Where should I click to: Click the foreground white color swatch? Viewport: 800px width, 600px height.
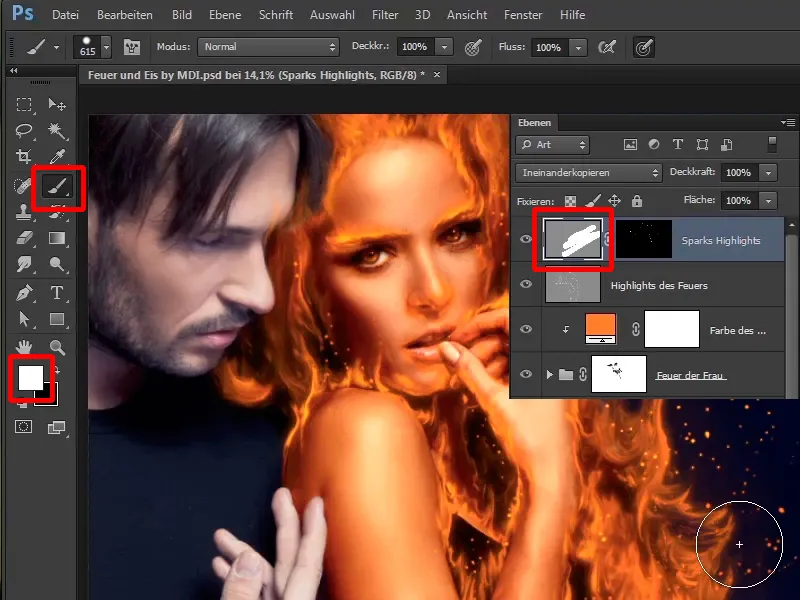[30, 377]
